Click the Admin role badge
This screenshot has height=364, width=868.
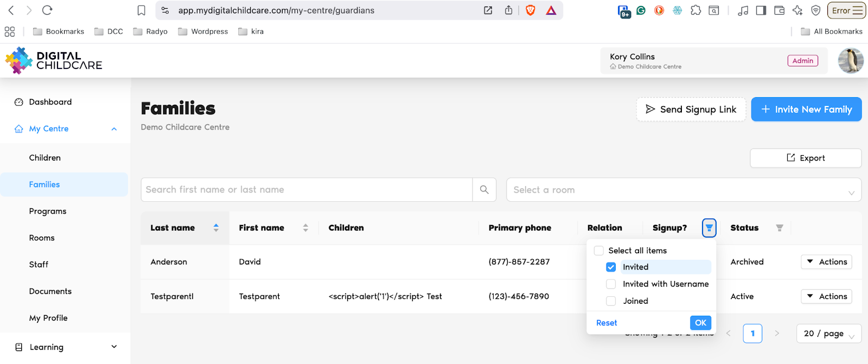coord(802,61)
